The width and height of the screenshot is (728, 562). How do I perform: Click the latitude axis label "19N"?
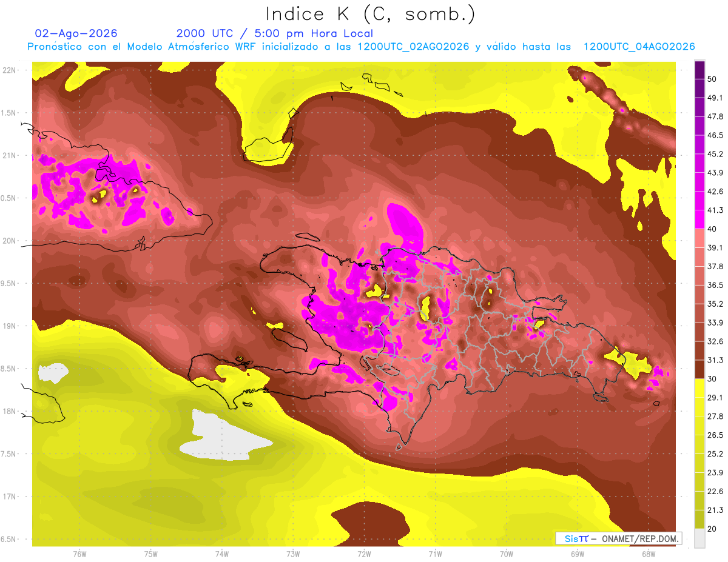pos(9,326)
